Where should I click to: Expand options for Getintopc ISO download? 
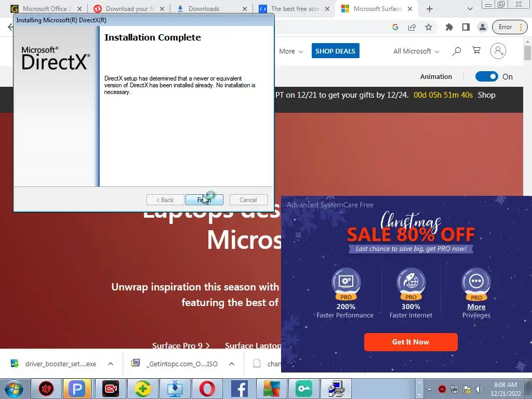232,364
